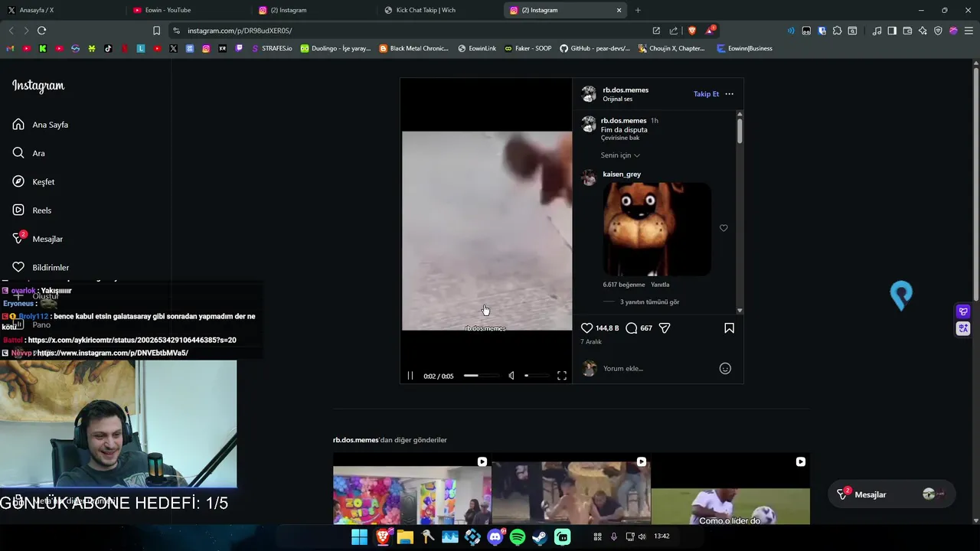The image size is (980, 551).
Task: Mute the video speaker icon
Action: point(511,376)
